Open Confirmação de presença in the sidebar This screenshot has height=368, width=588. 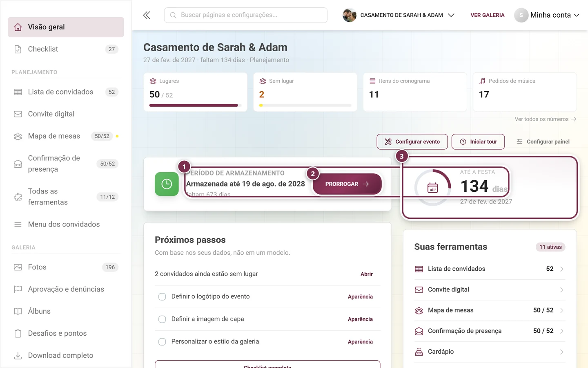pos(66,164)
